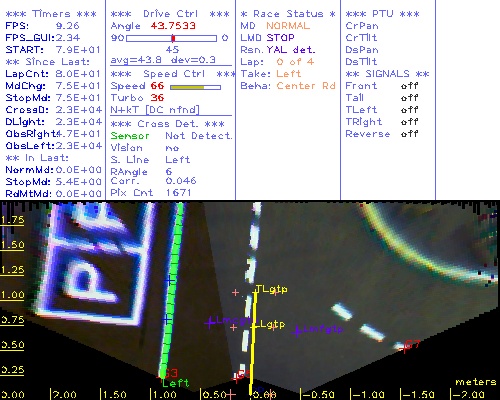Click the Drive Ctrl angle slider bar
Screen dimensions: 500x400
[171, 38]
